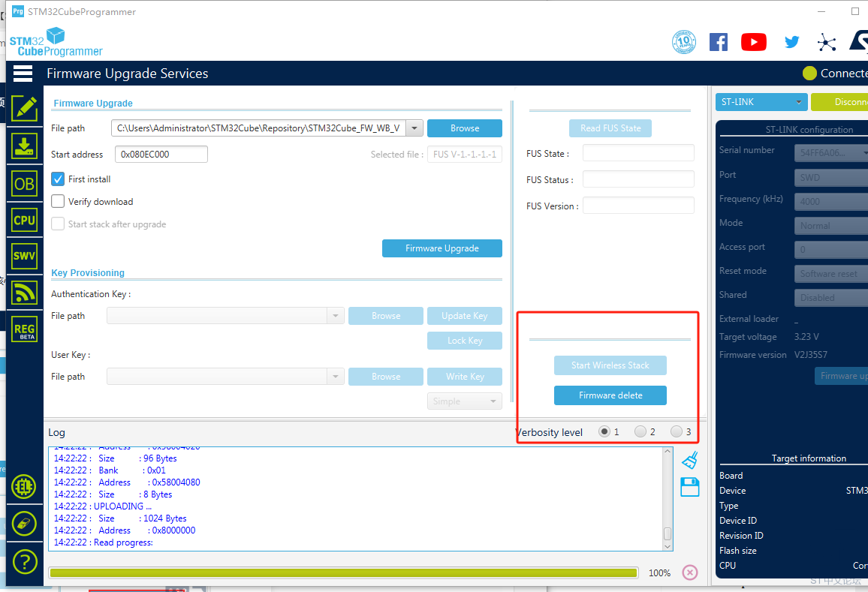This screenshot has height=592, width=868.
Task: Click the 10 years anniversary badge
Action: 683,42
